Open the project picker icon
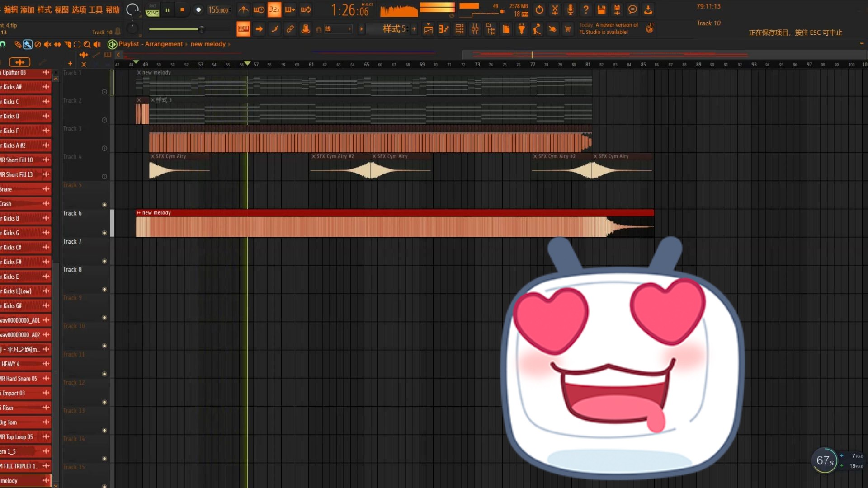This screenshot has height=488, width=868. click(506, 29)
